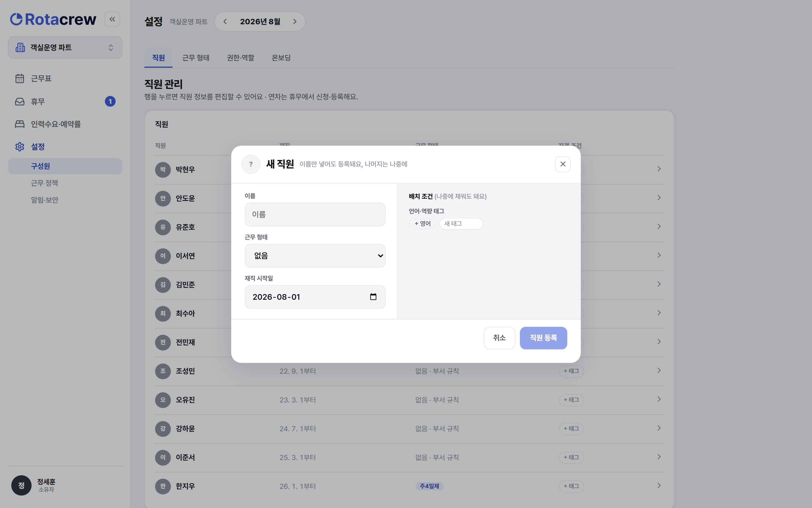
Task: Open 박현우 row chevron
Action: (659, 169)
